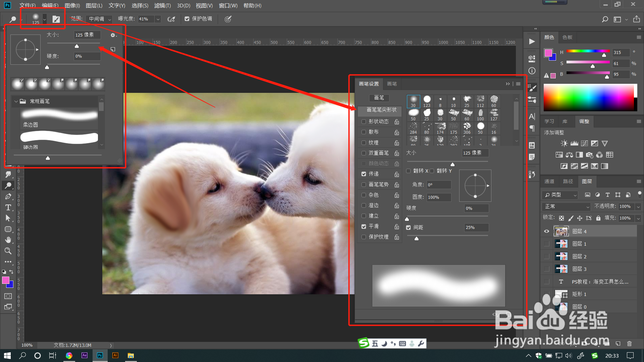Open brush preset gear settings menu

tap(113, 35)
